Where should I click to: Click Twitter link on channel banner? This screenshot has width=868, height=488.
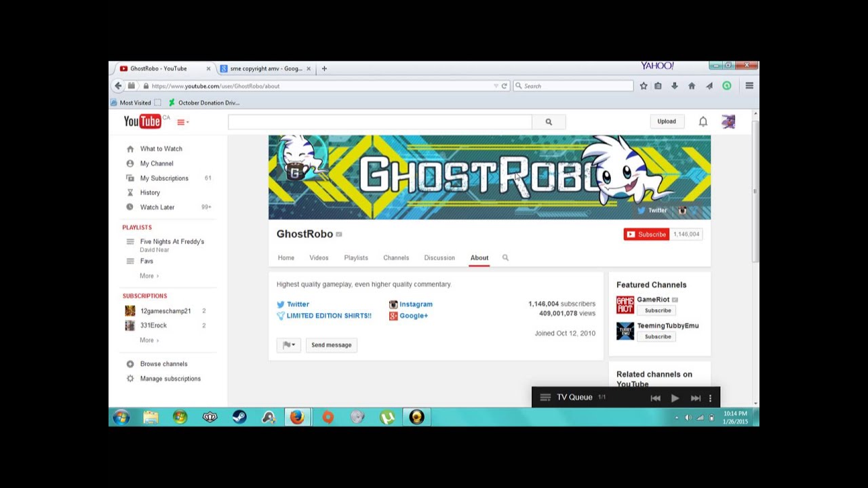[652, 210]
